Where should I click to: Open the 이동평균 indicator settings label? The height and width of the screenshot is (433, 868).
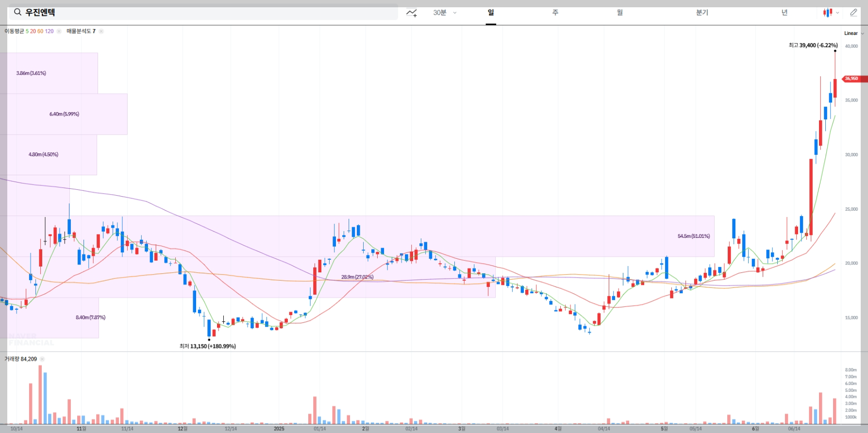[x=14, y=31]
